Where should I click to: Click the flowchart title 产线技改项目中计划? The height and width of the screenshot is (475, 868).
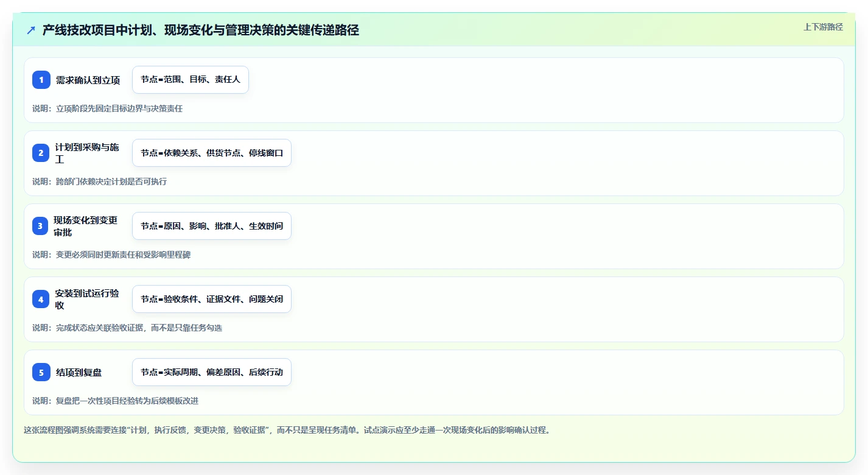click(201, 30)
